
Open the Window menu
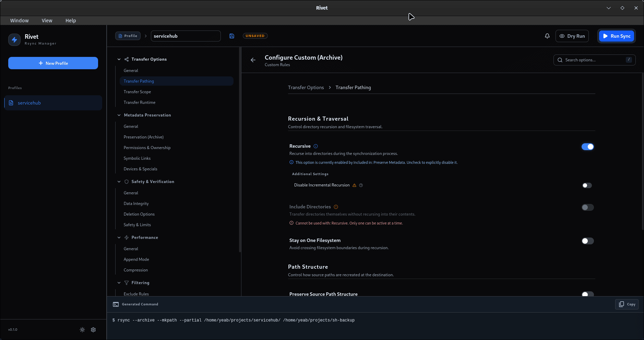point(20,21)
